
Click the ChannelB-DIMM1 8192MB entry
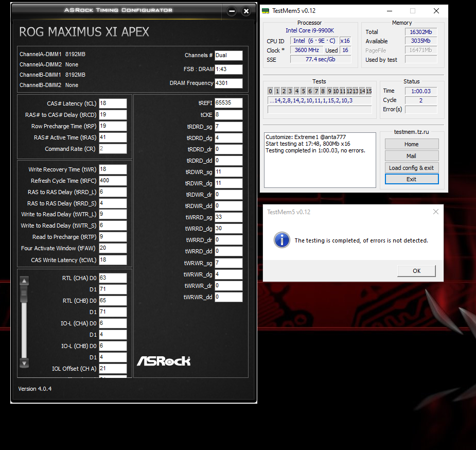point(52,75)
